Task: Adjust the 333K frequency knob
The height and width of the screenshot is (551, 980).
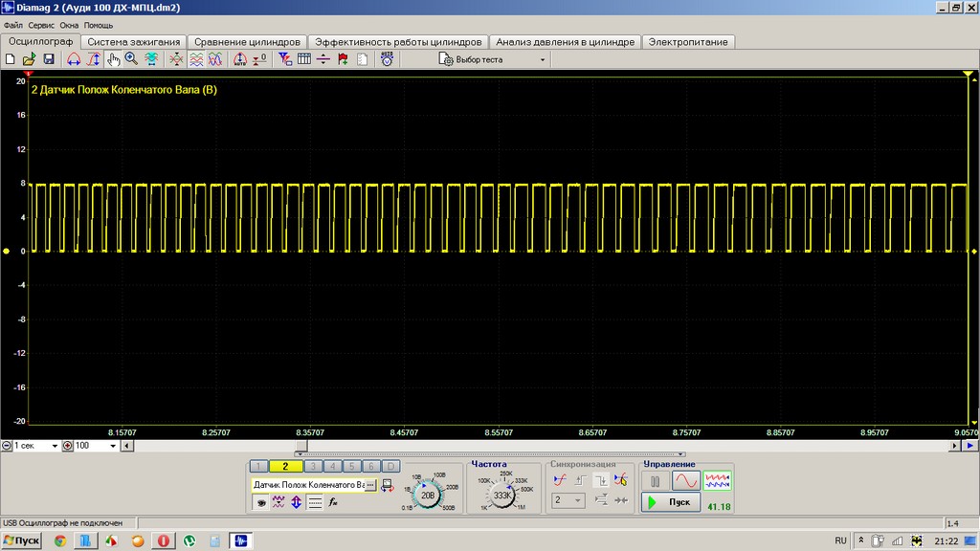Action: [502, 495]
